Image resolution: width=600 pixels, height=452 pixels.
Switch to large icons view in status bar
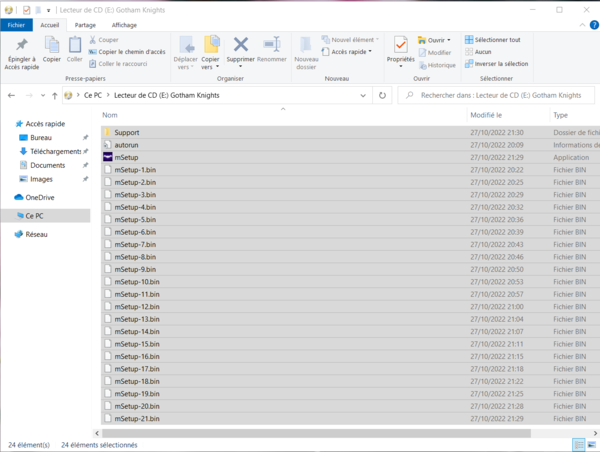pos(592,445)
